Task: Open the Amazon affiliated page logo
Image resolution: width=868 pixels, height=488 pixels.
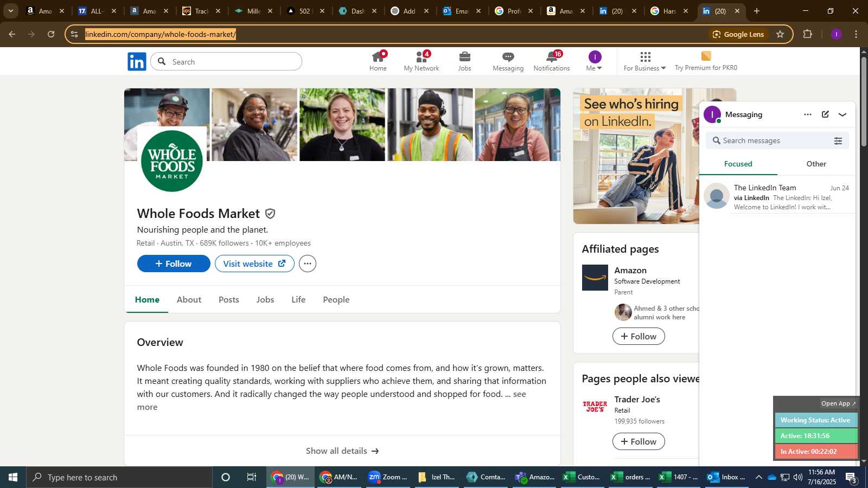Action: (595, 278)
